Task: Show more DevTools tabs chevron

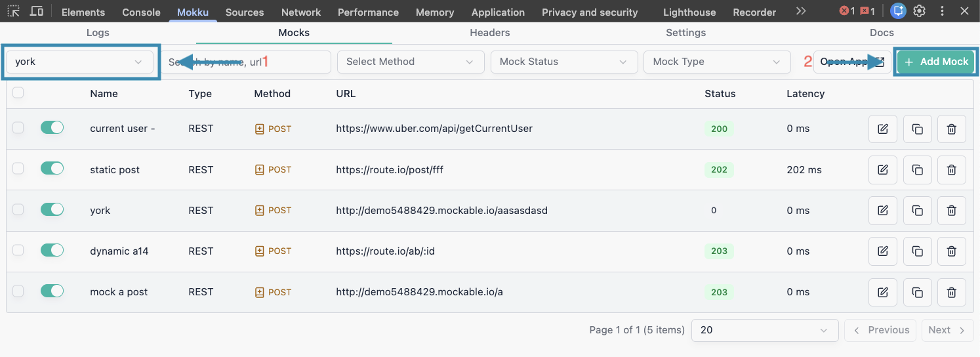Action: (800, 11)
